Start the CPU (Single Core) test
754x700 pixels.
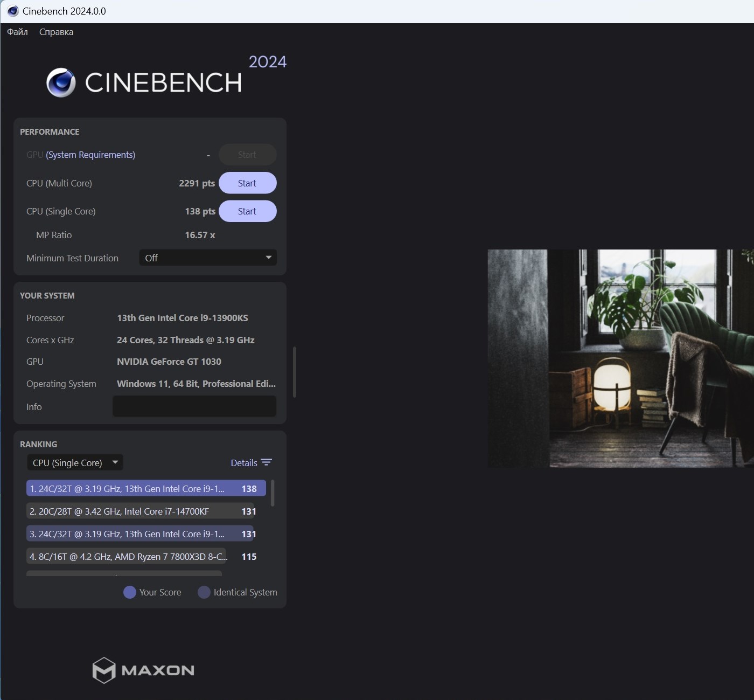(248, 211)
